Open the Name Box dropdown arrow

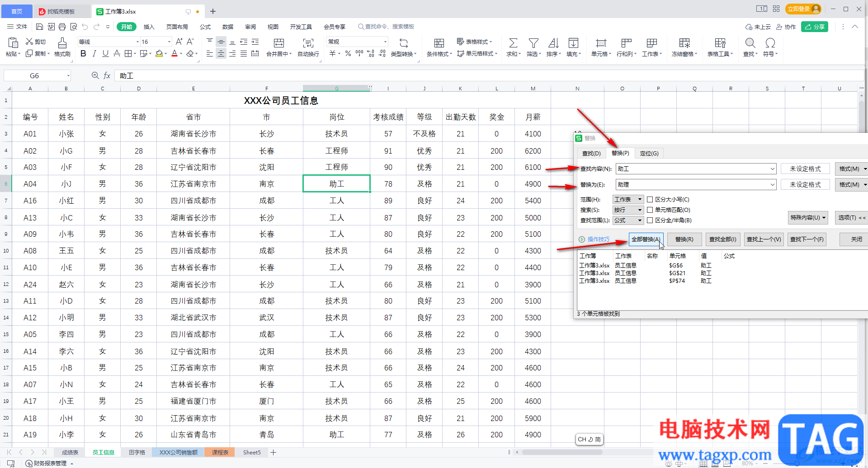tap(68, 76)
